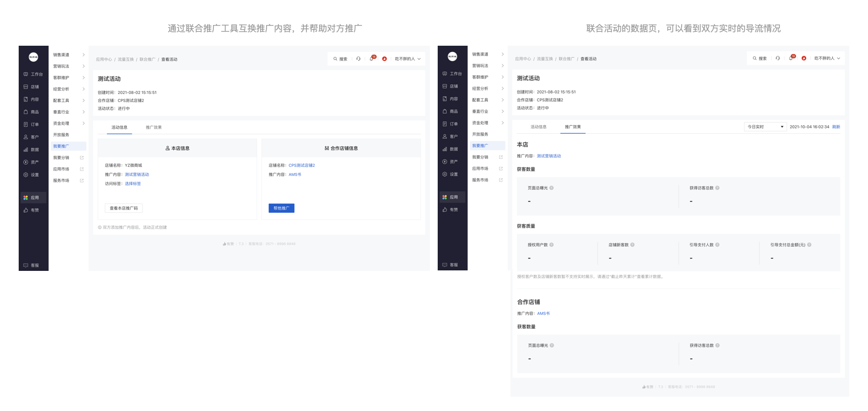Select 订单 sidebar icon in the right screenshot
The width and height of the screenshot is (868, 411).
(445, 124)
